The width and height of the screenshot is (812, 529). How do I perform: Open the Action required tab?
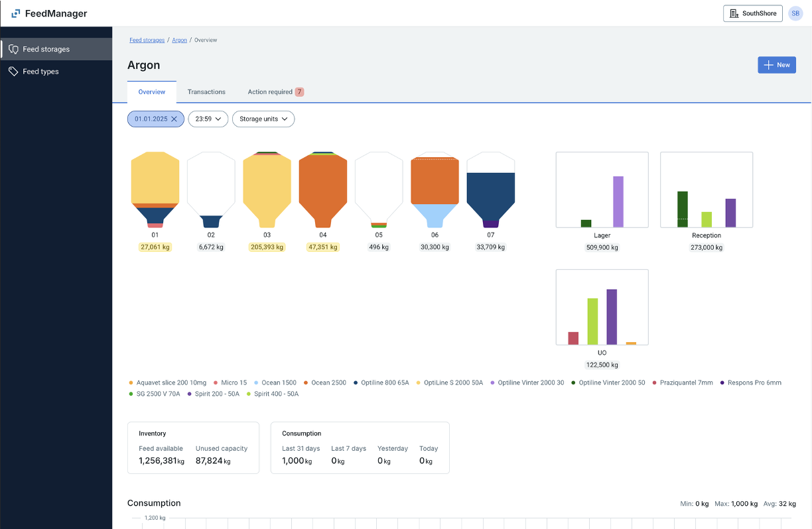click(x=275, y=92)
